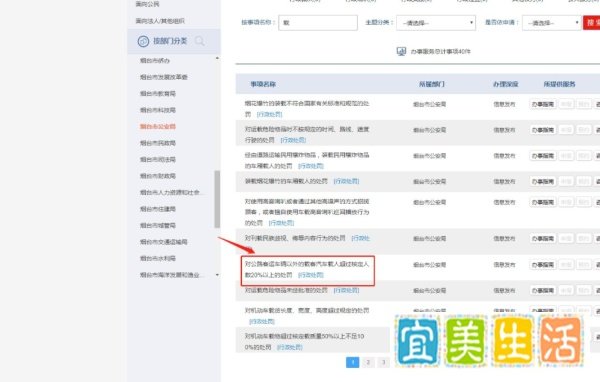Select 面向法人/其他组织 in the sidebar
Viewport: 600px width, 382px height.
[x=160, y=21]
